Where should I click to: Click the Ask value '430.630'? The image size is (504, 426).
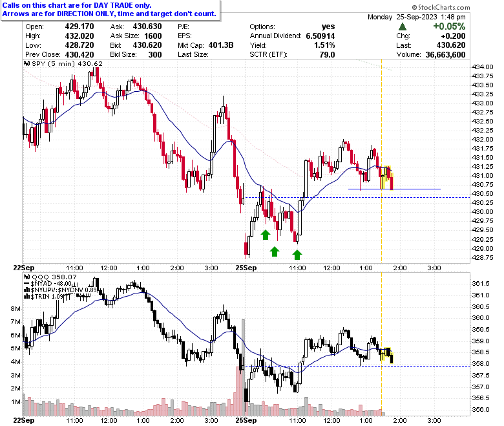click(x=147, y=27)
